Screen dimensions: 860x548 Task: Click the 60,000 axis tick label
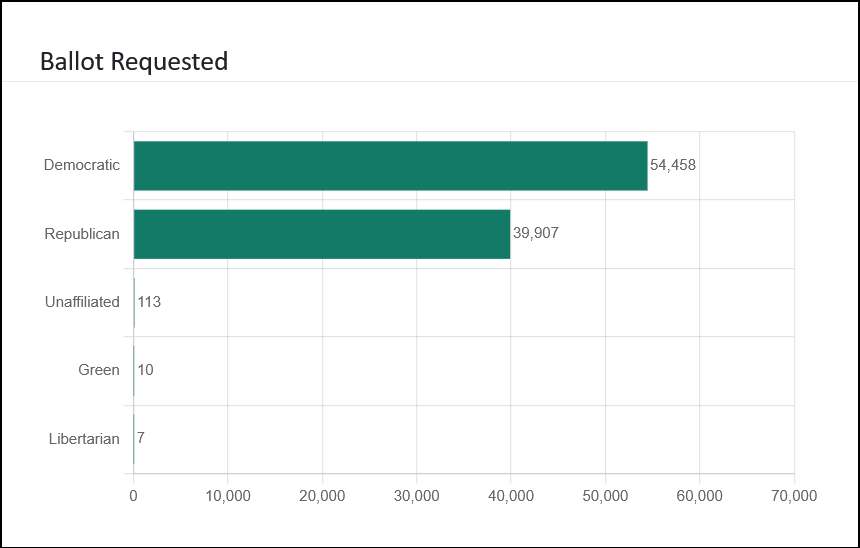(x=699, y=496)
